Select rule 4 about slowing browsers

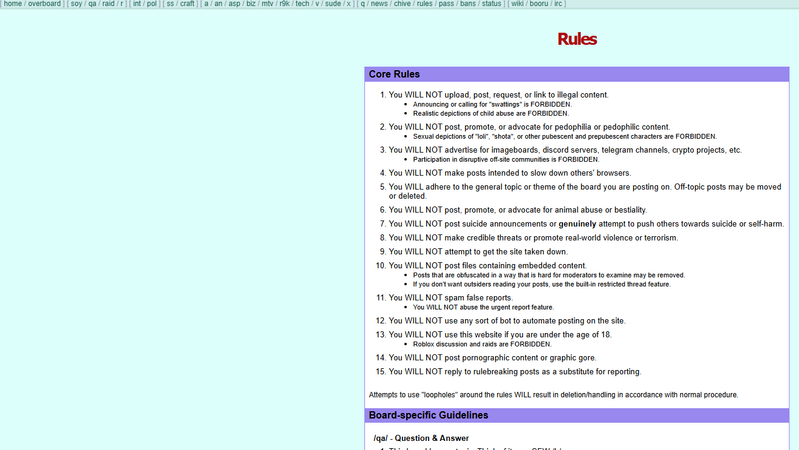510,173
